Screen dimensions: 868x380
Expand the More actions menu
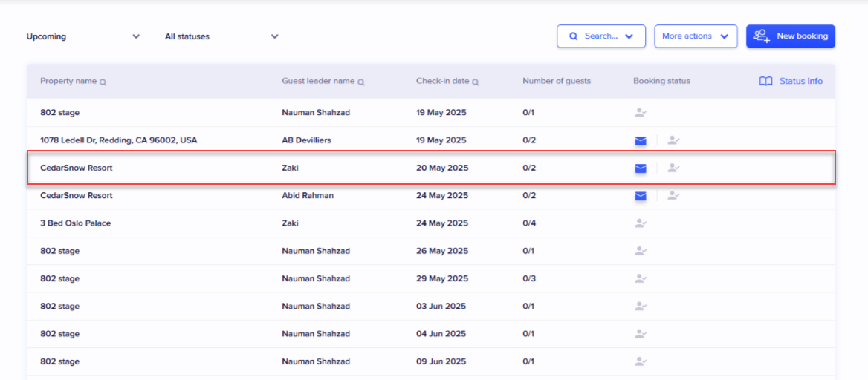(695, 36)
